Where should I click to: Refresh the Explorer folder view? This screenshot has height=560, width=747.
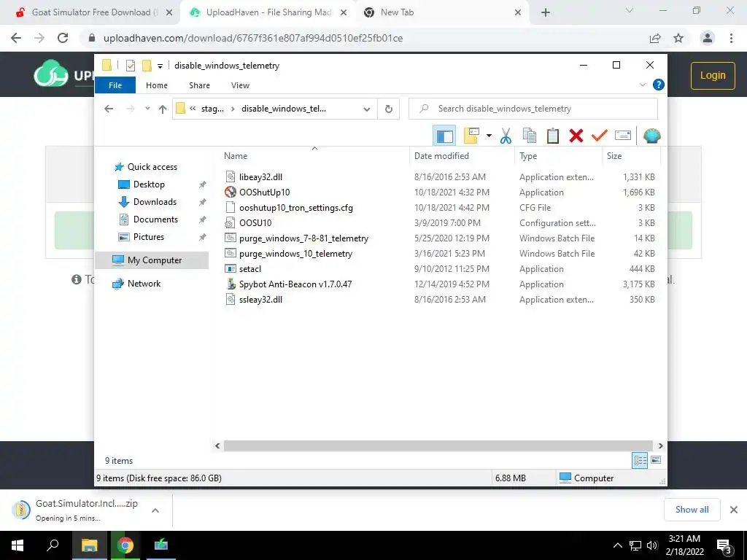pyautogui.click(x=389, y=109)
